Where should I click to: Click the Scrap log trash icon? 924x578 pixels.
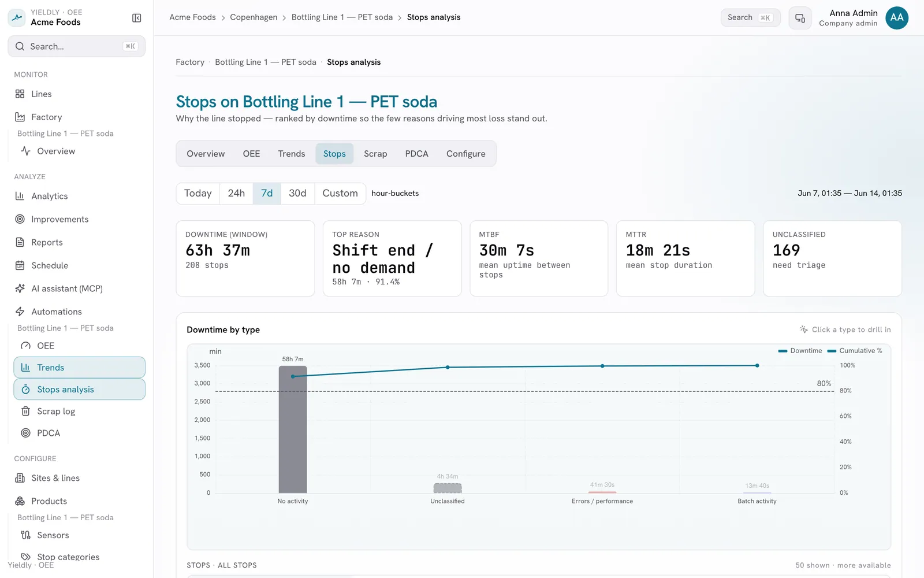coord(25,412)
